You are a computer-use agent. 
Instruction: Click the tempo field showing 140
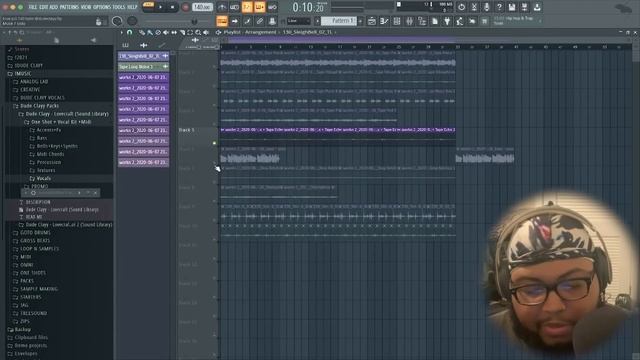point(202,7)
